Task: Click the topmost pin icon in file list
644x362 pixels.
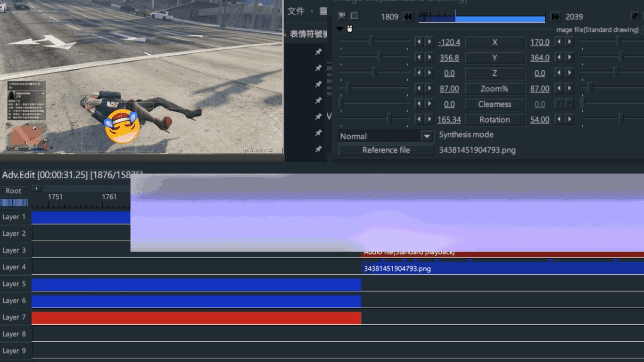Action: pos(318,52)
